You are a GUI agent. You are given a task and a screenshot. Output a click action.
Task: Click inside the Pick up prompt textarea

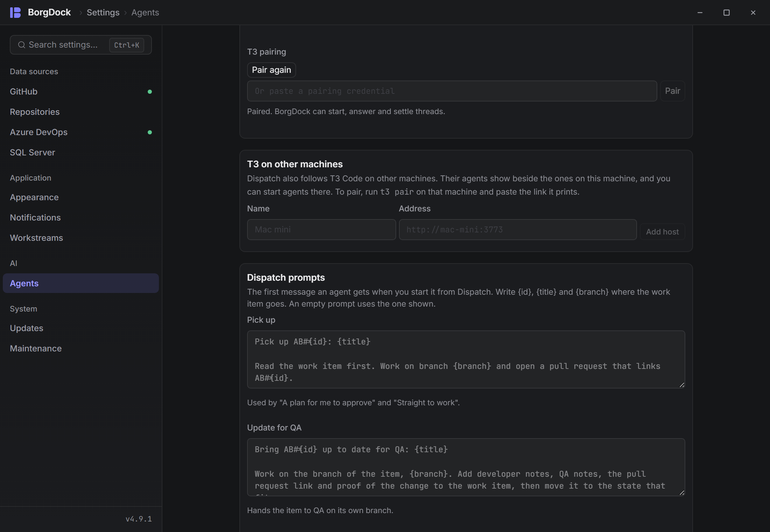point(466,359)
